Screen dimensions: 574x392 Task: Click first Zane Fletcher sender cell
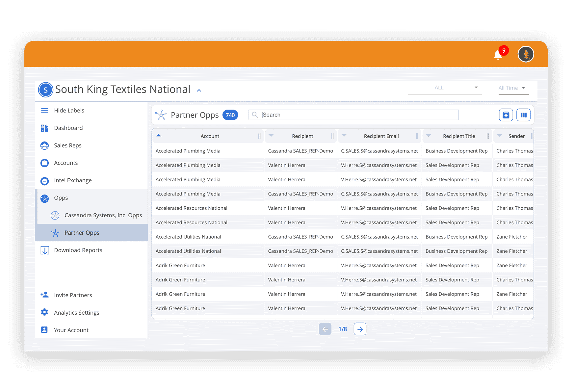511,237
